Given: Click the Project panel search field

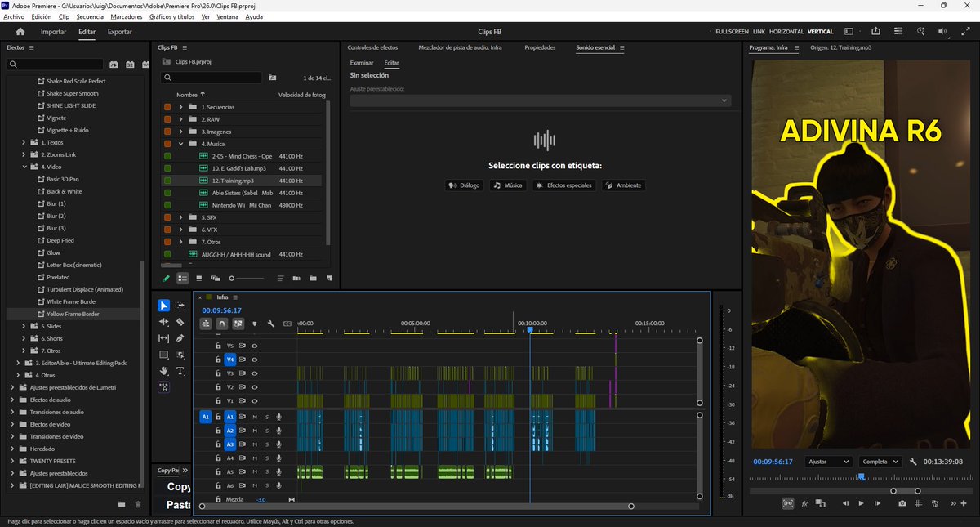Looking at the screenshot, I should coord(211,78).
